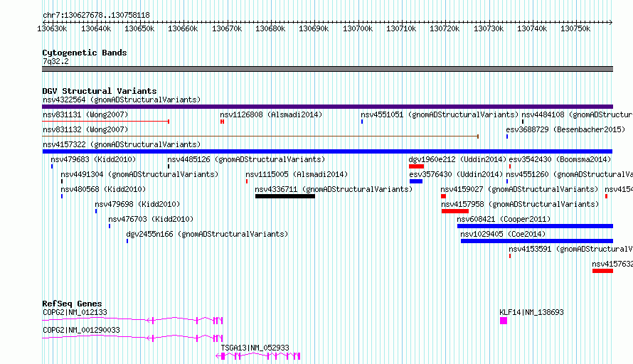This screenshot has height=364, width=633.
Task: Click the magenta KLF14 gene block
Action: tap(504, 321)
